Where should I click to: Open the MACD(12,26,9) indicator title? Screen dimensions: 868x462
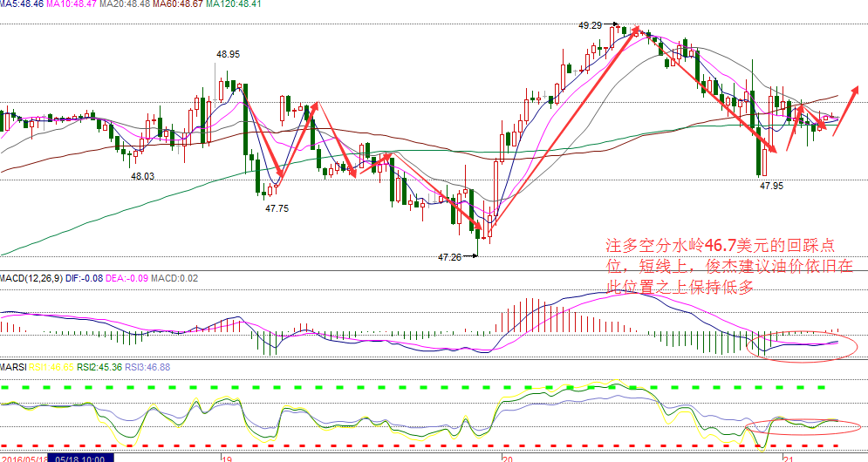[x=31, y=278]
